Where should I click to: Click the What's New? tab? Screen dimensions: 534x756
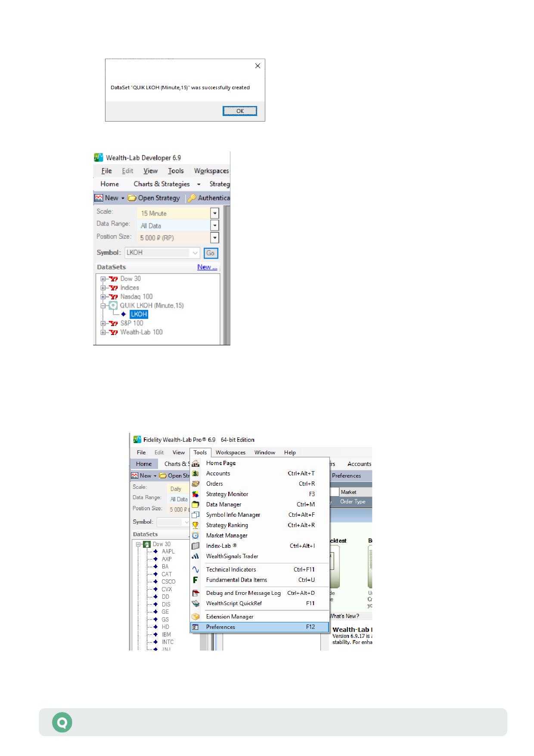point(344,616)
